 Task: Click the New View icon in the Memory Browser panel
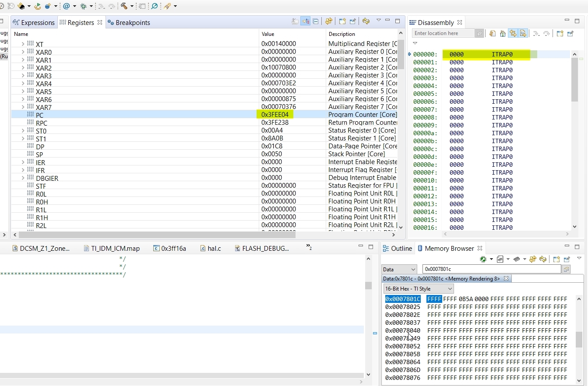point(556,259)
